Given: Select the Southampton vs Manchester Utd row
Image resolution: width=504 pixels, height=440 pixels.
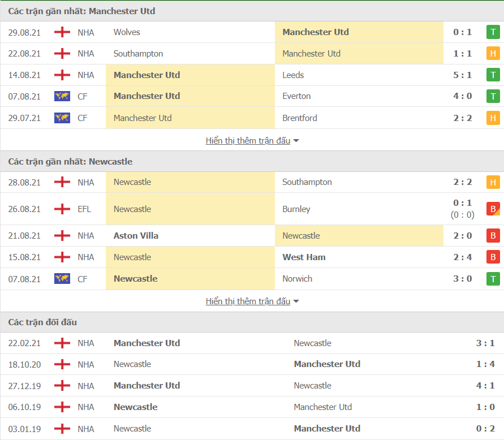Looking at the screenshot, I should [252, 54].
